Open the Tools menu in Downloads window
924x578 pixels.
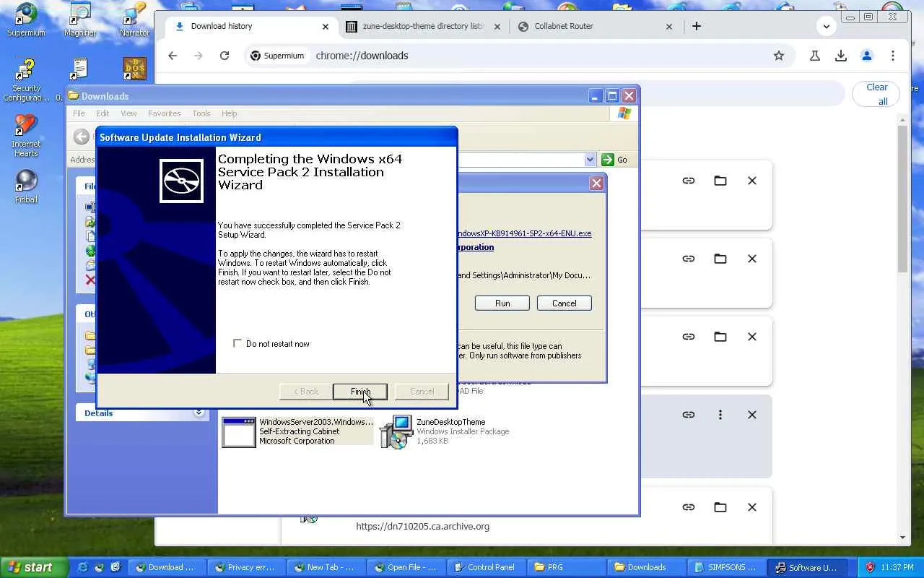click(x=201, y=113)
